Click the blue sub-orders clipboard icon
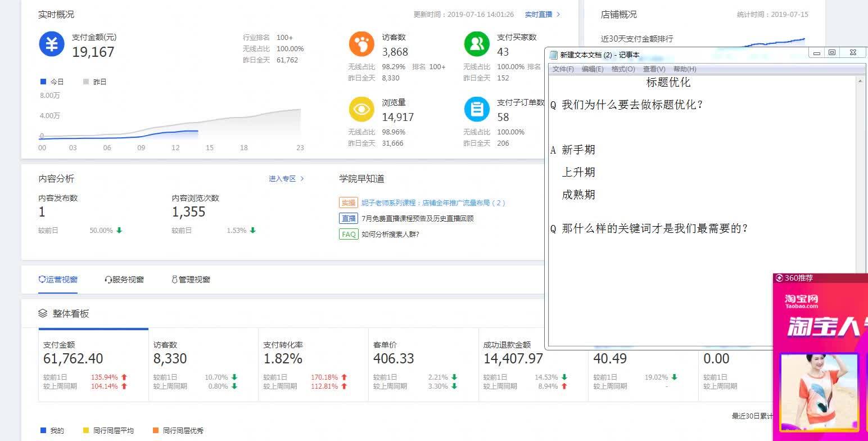868x441 pixels. tap(477, 109)
